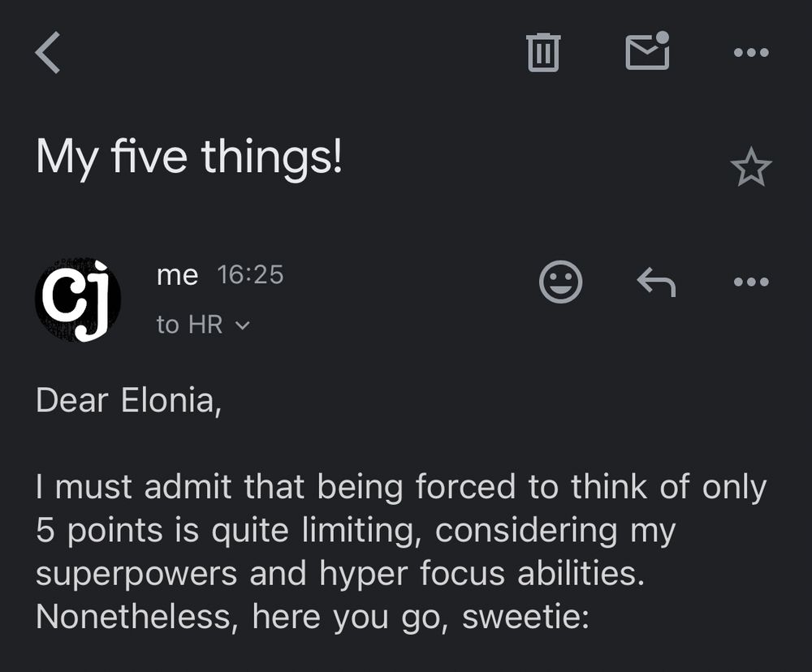The height and width of the screenshot is (672, 812).
Task: Go back to the inbox list
Action: (49, 53)
